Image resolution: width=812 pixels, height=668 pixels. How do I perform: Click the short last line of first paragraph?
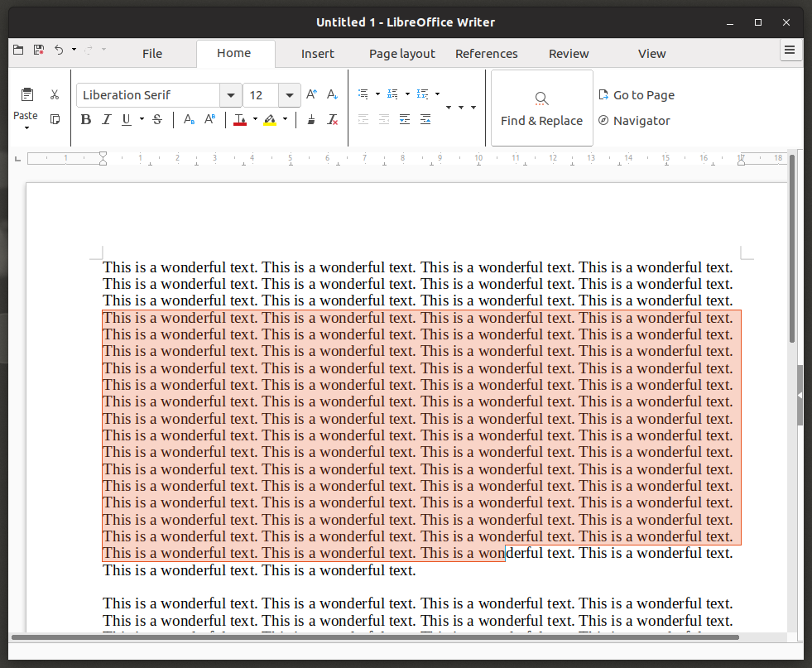pyautogui.click(x=259, y=570)
